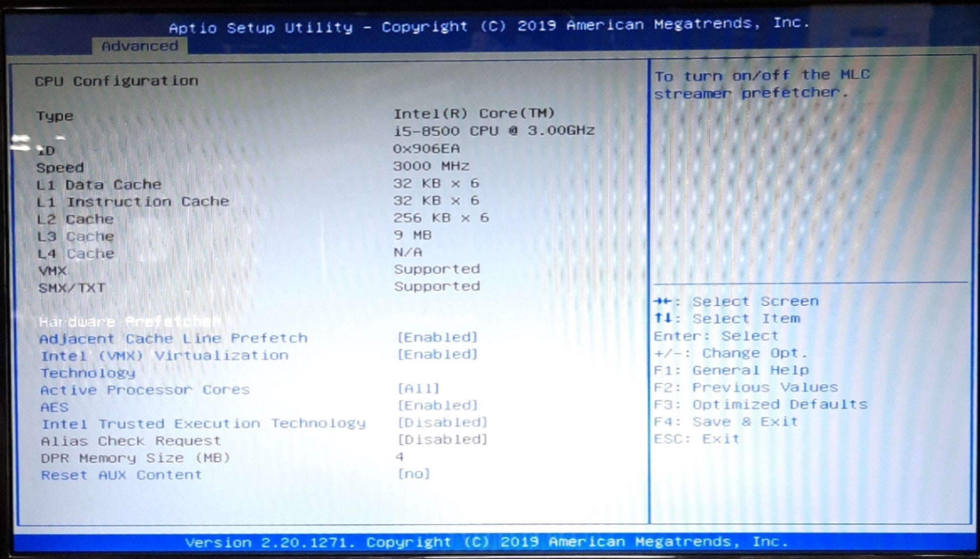This screenshot has height=559, width=980.
Task: Select Intel (VMX) Virtualization Technology setting
Action: pos(164,356)
